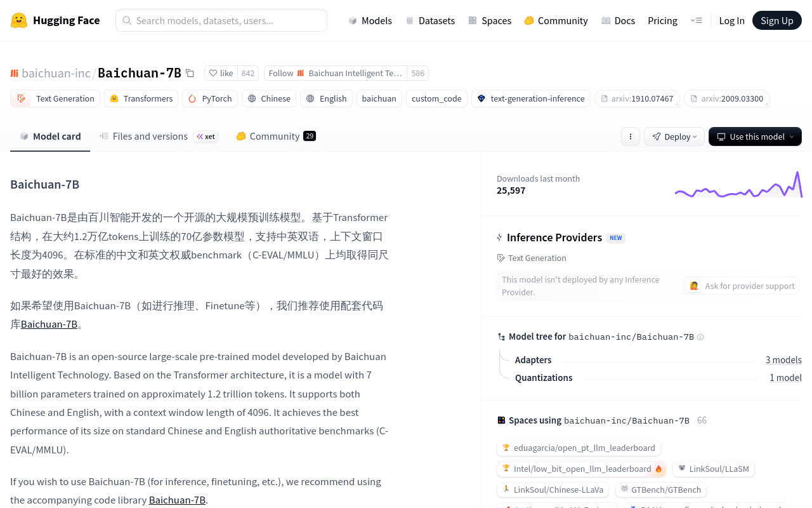Click the custom_code tag
Image resolution: width=812 pixels, height=508 pixels.
coord(436,98)
